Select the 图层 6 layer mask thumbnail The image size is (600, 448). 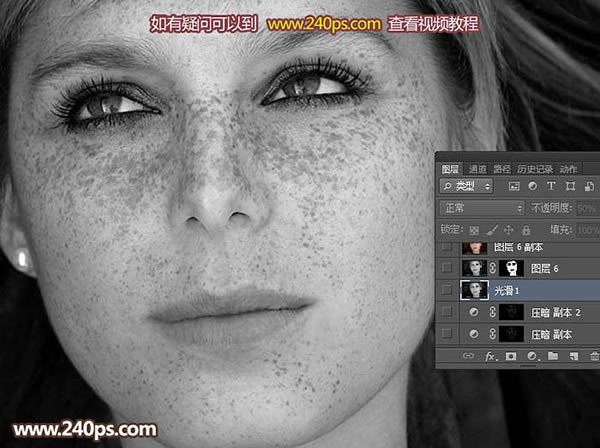pos(511,268)
